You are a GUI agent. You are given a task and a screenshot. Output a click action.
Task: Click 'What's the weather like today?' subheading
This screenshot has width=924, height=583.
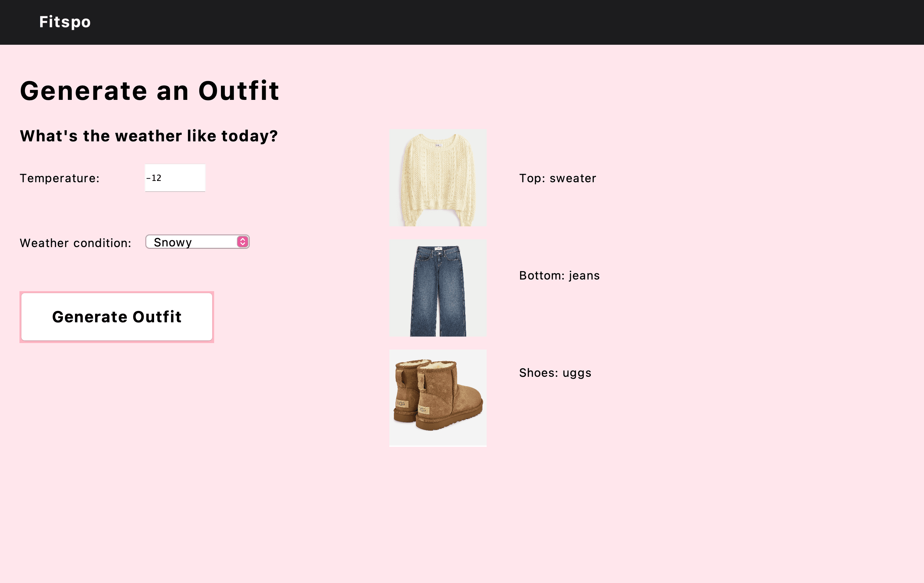click(x=149, y=136)
